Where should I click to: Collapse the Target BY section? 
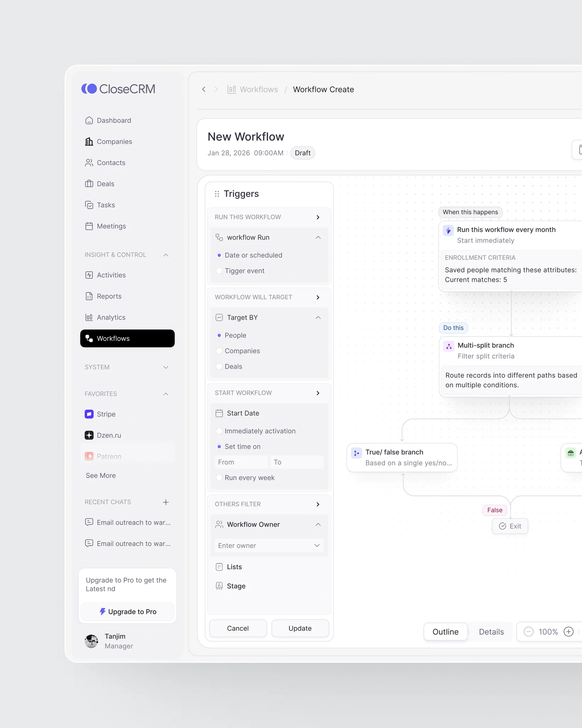point(318,317)
